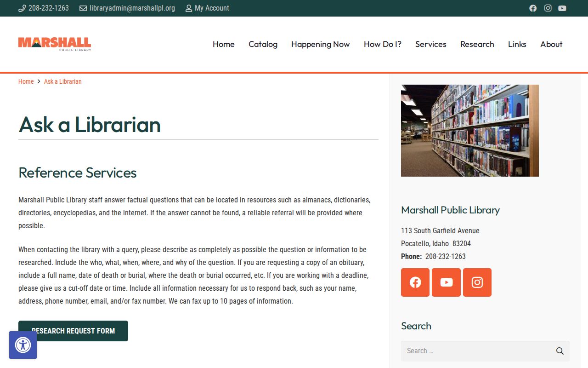Viewport: 588px width, 368px height.
Task: Click the library bookshelf photo
Action: (x=470, y=131)
